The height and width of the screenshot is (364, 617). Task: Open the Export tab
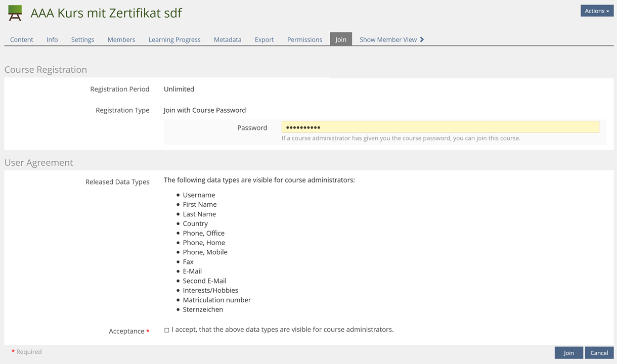click(x=264, y=39)
